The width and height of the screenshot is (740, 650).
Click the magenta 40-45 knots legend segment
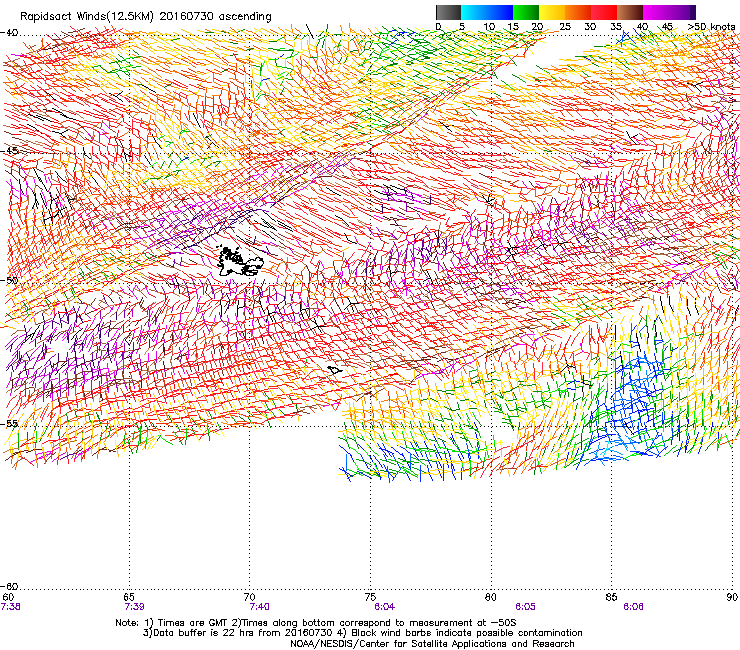tap(656, 12)
